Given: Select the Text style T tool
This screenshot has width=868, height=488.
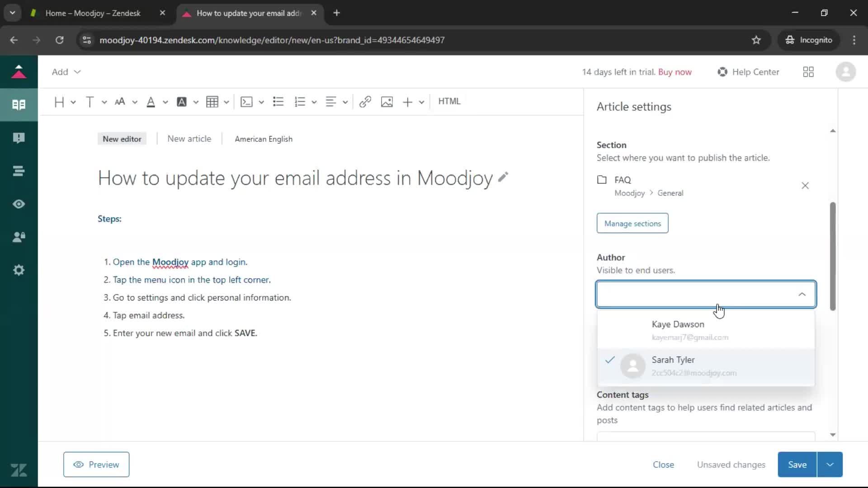Looking at the screenshot, I should (90, 102).
